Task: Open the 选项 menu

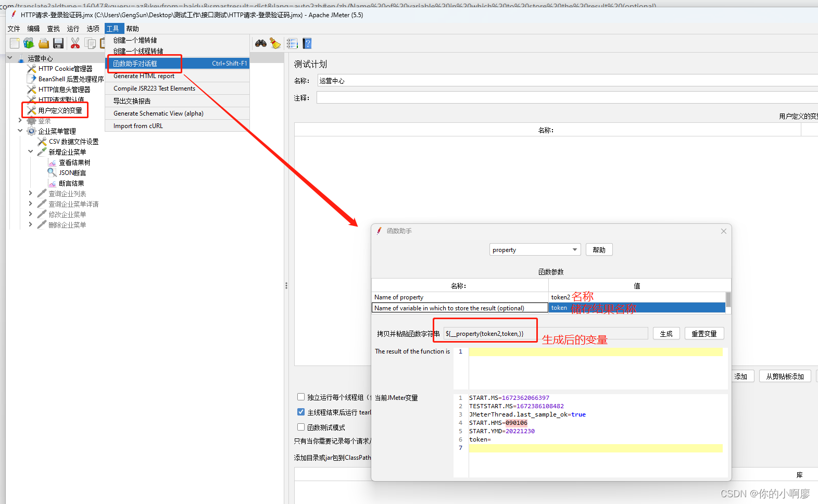Action: pyautogui.click(x=93, y=29)
